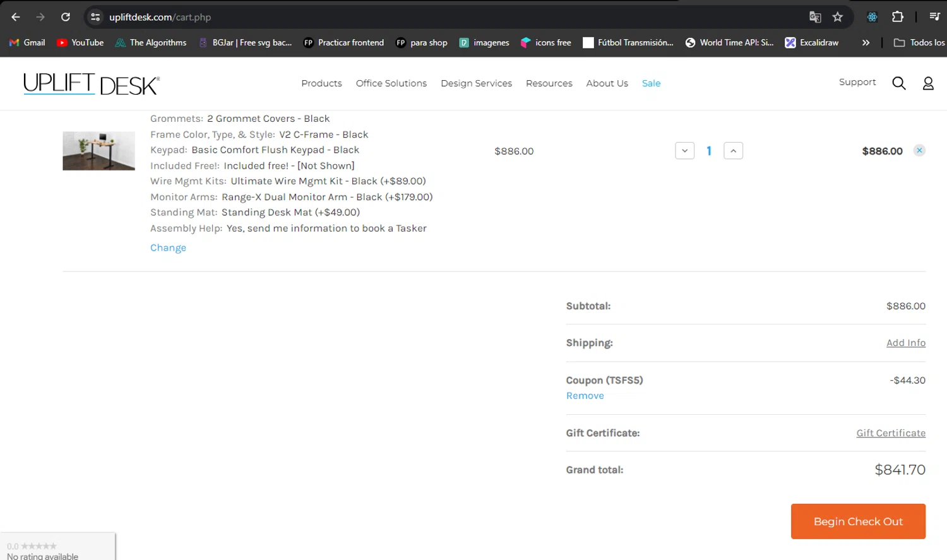Click the Coupon (TSFS5) label
The height and width of the screenshot is (560, 947).
(x=605, y=380)
